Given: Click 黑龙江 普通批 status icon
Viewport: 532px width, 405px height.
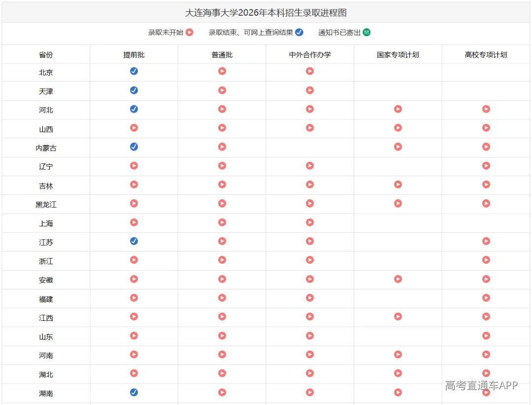Looking at the screenshot, I should [x=222, y=203].
